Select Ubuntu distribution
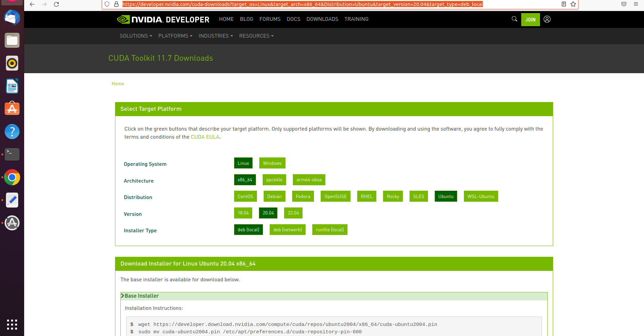644x336 pixels. [x=446, y=196]
